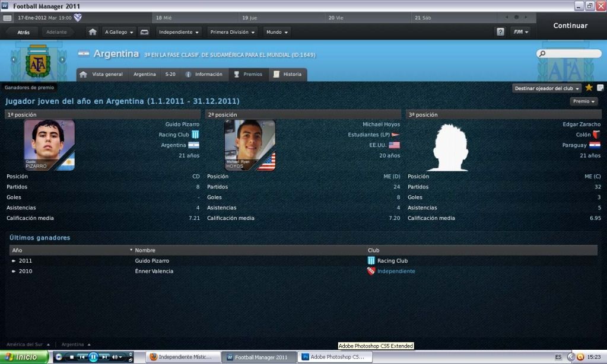
Task: Click the Firefox taskbar button Independiente Místic
Action: pos(183,357)
